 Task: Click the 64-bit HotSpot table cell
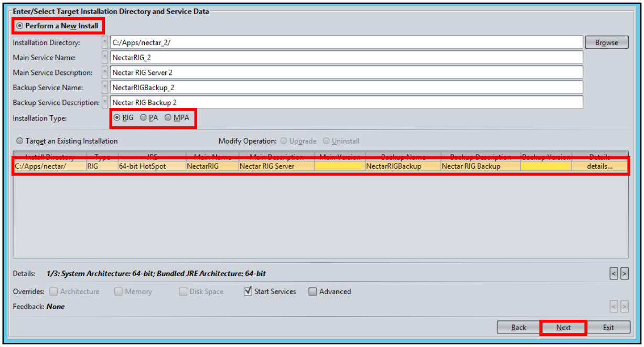(152, 166)
